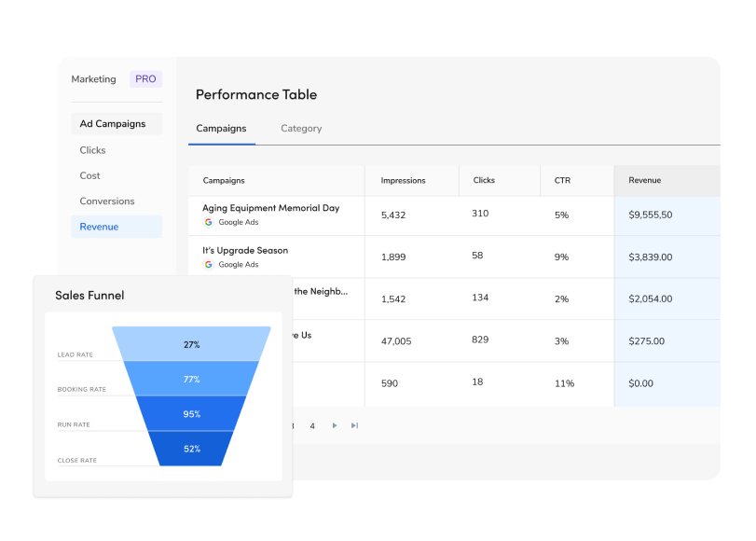Click the 95% Run Rate funnel segment
The image size is (756, 541).
coord(190,412)
